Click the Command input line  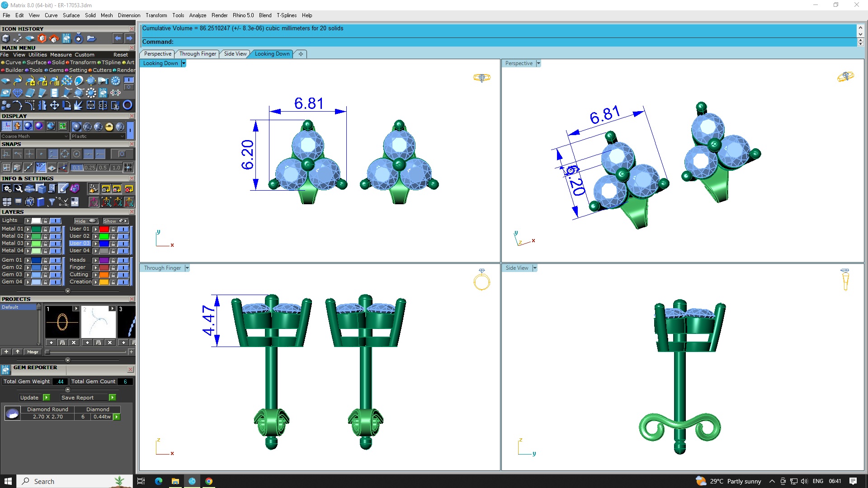[499, 42]
